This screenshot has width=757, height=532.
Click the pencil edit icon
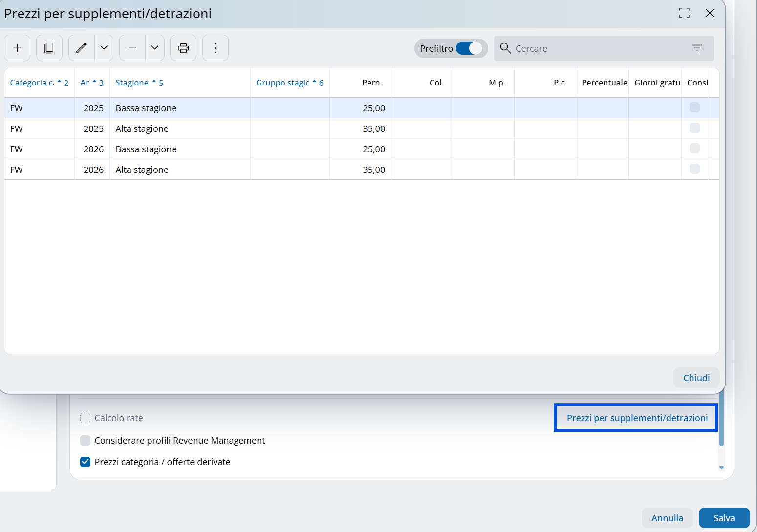click(x=81, y=48)
